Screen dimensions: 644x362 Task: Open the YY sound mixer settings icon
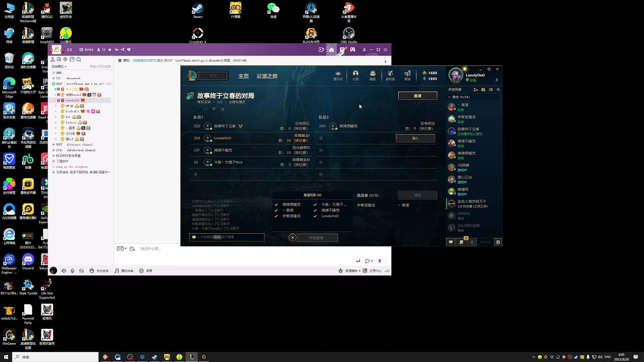[82, 271]
